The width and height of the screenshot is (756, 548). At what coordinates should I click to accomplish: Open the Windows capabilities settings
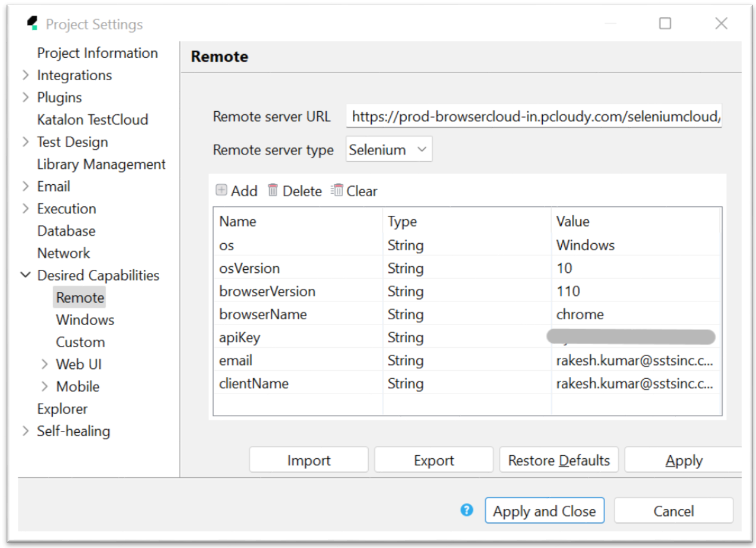click(x=85, y=320)
